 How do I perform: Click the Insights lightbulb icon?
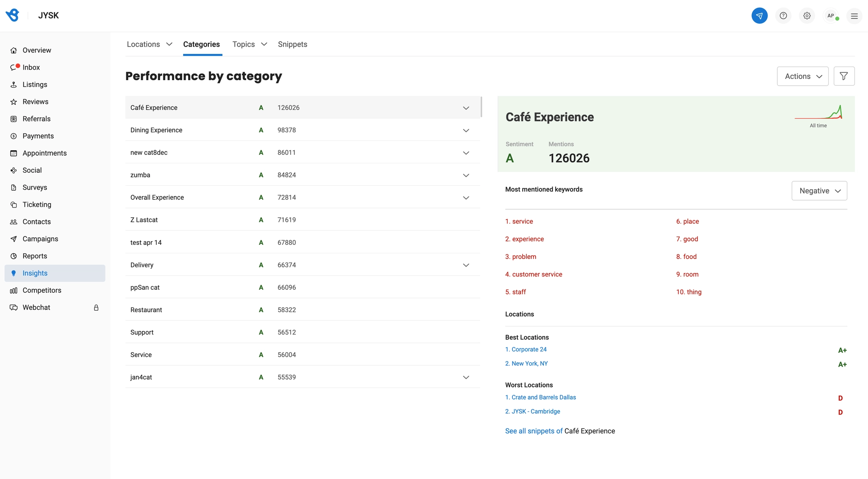click(14, 273)
